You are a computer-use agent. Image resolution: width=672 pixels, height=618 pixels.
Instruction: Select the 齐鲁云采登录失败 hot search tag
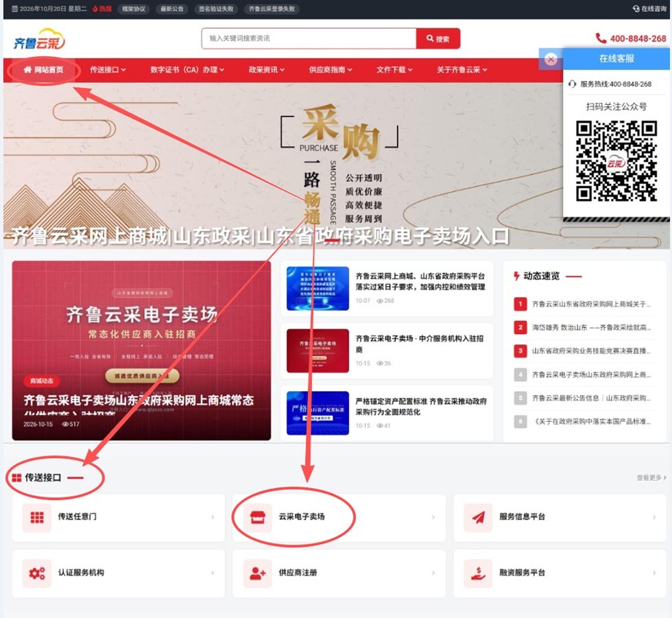coord(272,8)
